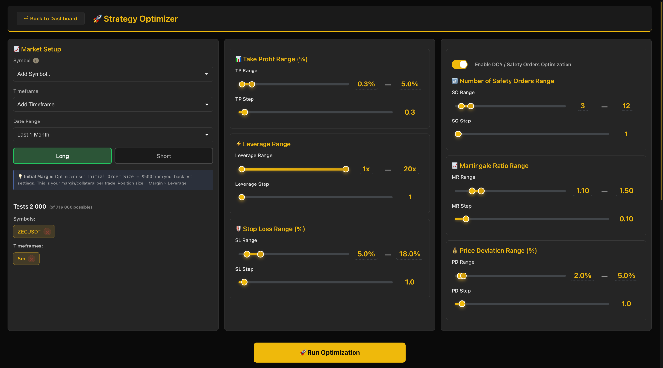Click the TP Step slider handle
The height and width of the screenshot is (368, 663).
click(x=244, y=113)
